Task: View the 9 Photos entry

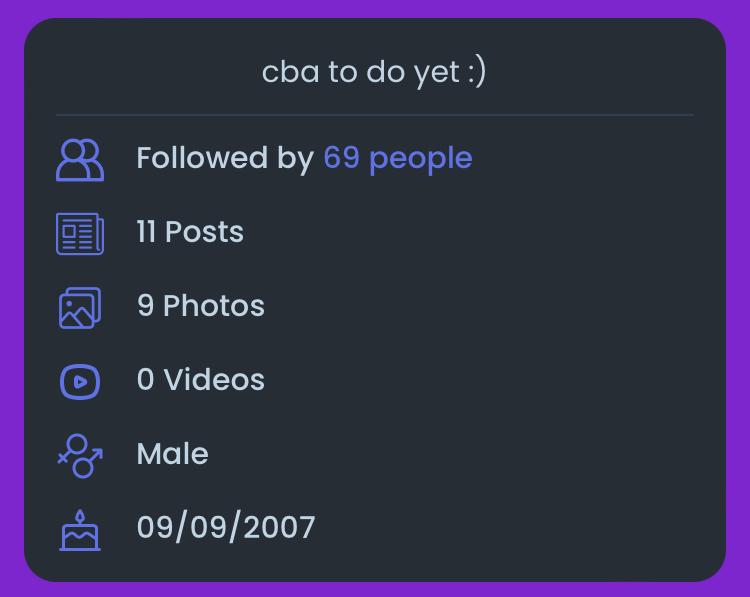Action: point(200,306)
